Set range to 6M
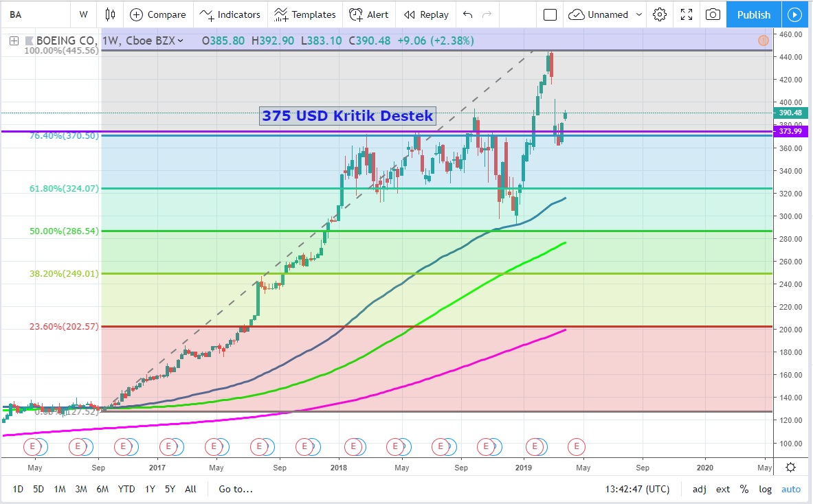 click(102, 489)
